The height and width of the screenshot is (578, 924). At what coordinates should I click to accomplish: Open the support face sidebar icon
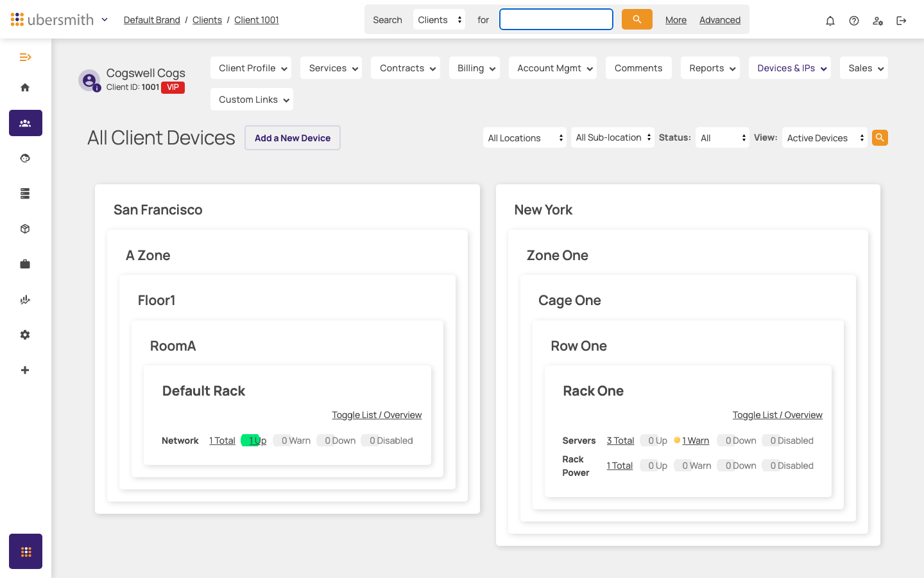pyautogui.click(x=25, y=158)
